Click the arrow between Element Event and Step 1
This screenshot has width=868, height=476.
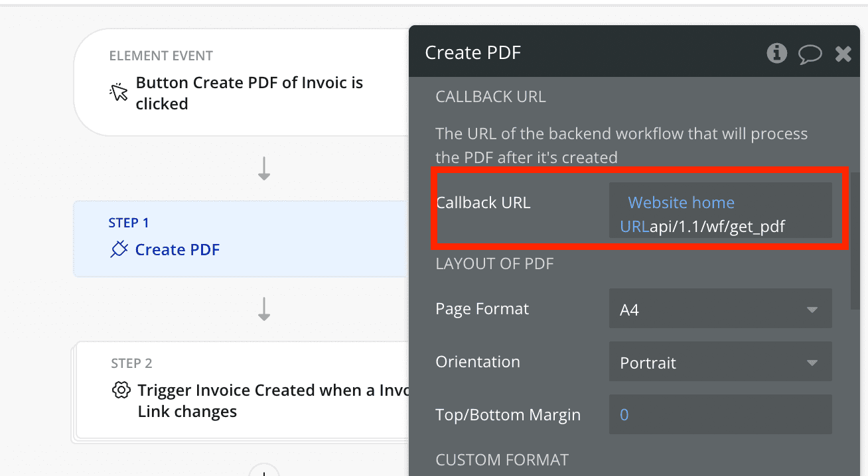(x=264, y=169)
